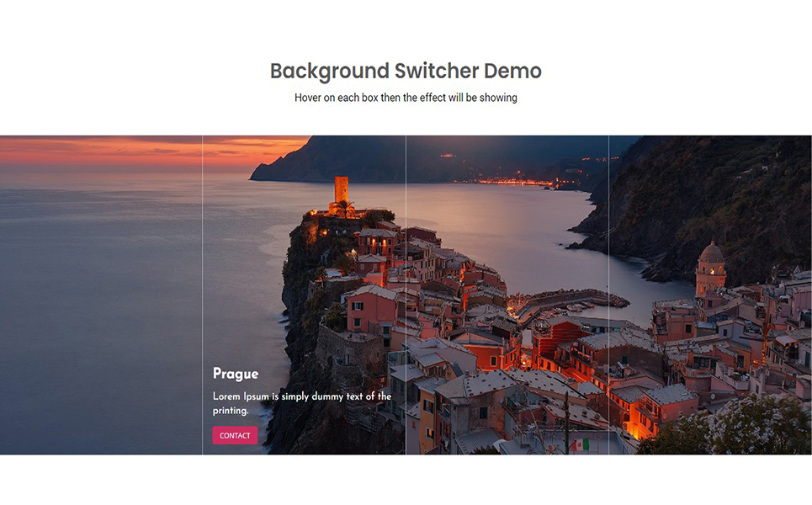Image resolution: width=812 pixels, height=505 pixels.
Task: Click the domed bell tower
Action: point(710,269)
